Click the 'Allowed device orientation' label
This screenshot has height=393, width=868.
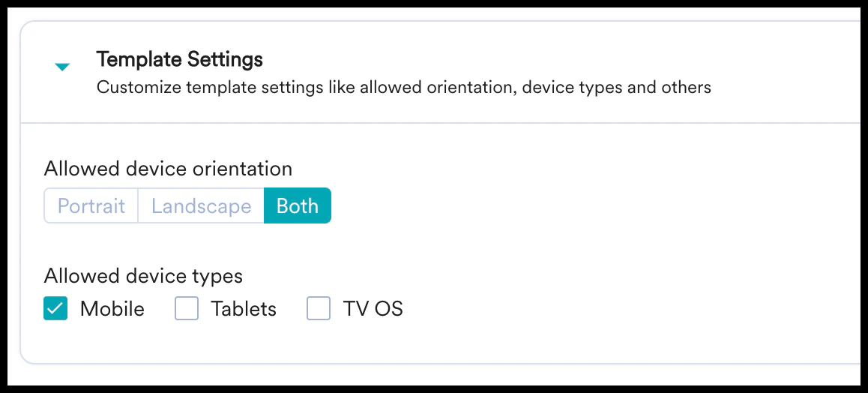point(168,168)
